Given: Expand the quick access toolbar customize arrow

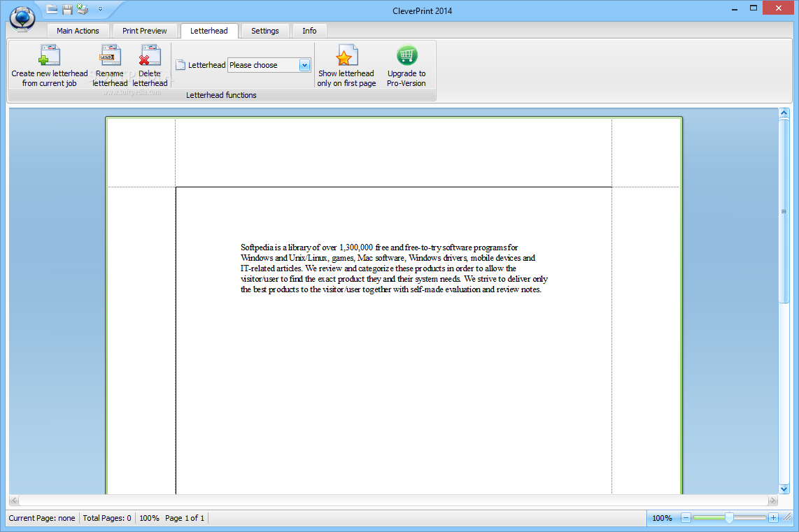Looking at the screenshot, I should click(100, 8).
